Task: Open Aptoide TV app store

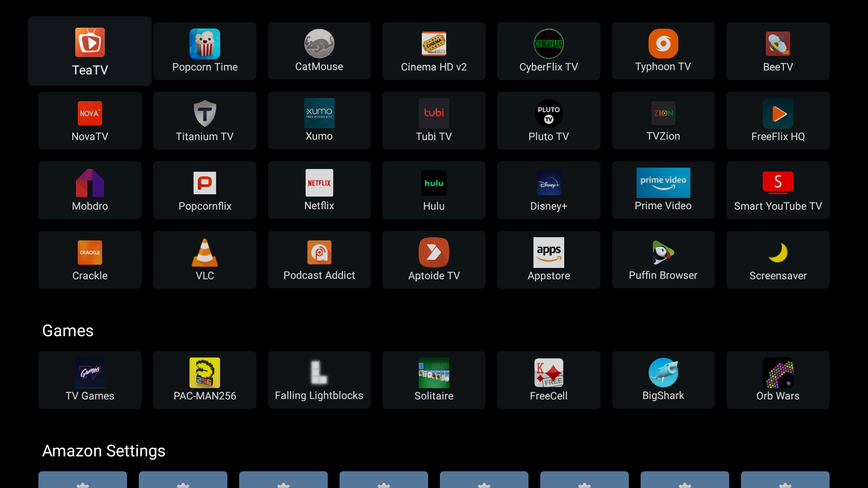Action: pos(434,259)
